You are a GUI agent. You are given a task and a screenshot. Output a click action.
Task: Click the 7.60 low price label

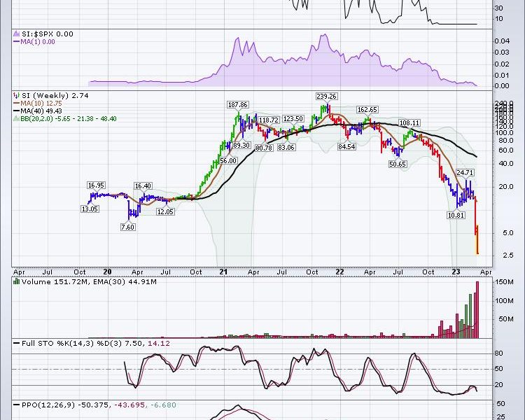(x=127, y=227)
